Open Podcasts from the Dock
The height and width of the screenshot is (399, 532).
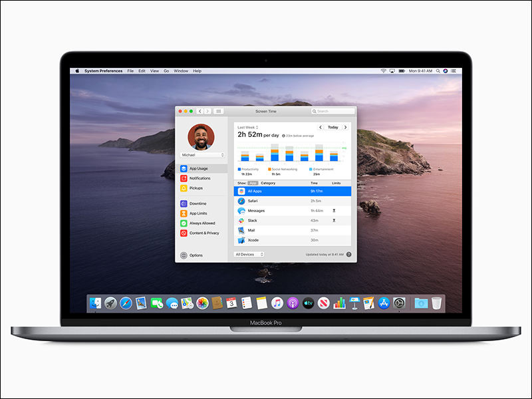(293, 303)
